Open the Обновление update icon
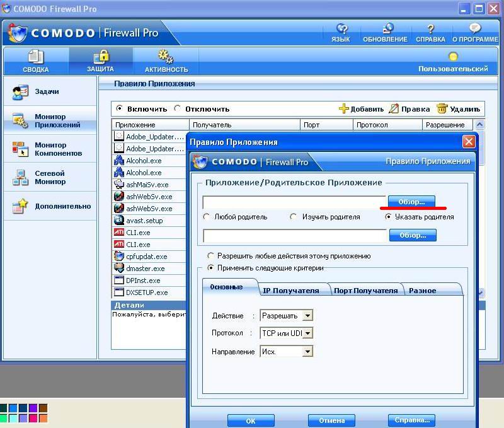The image size is (504, 428). [387, 29]
